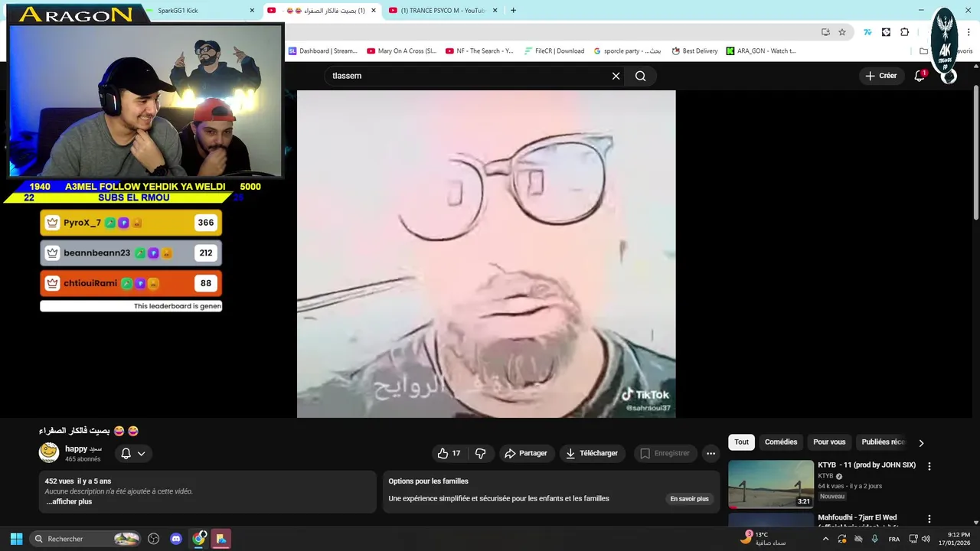The width and height of the screenshot is (980, 551).
Task: Select the Publiées récemment filter chip
Action: coord(882,442)
